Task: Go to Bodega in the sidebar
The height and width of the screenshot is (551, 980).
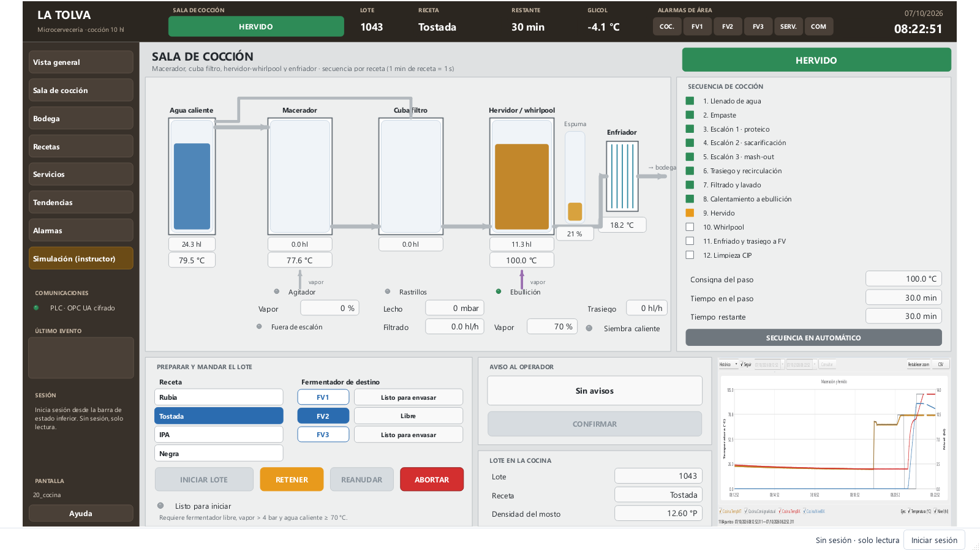Action: [x=81, y=118]
